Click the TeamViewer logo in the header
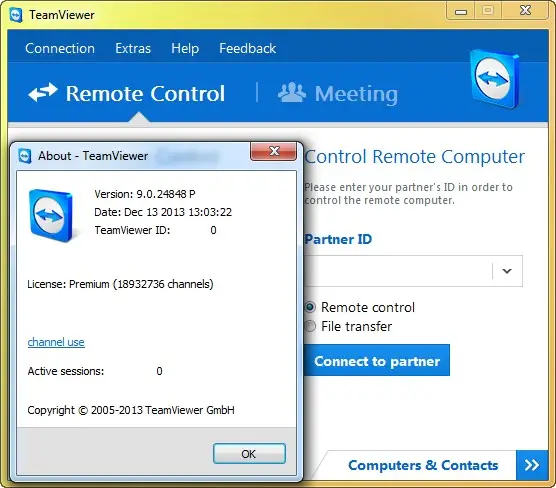 (495, 79)
